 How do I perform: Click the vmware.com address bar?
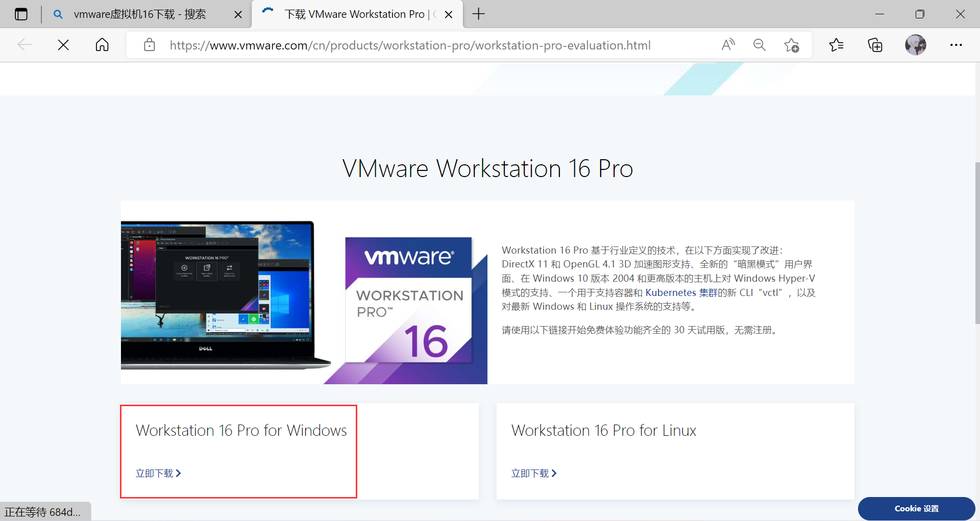(x=410, y=45)
